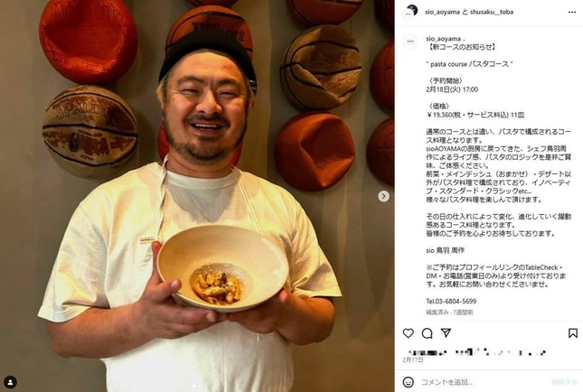This screenshot has height=392, width=583.
Task: Click caption avatar of sio_aoyama
Action: 410,42
